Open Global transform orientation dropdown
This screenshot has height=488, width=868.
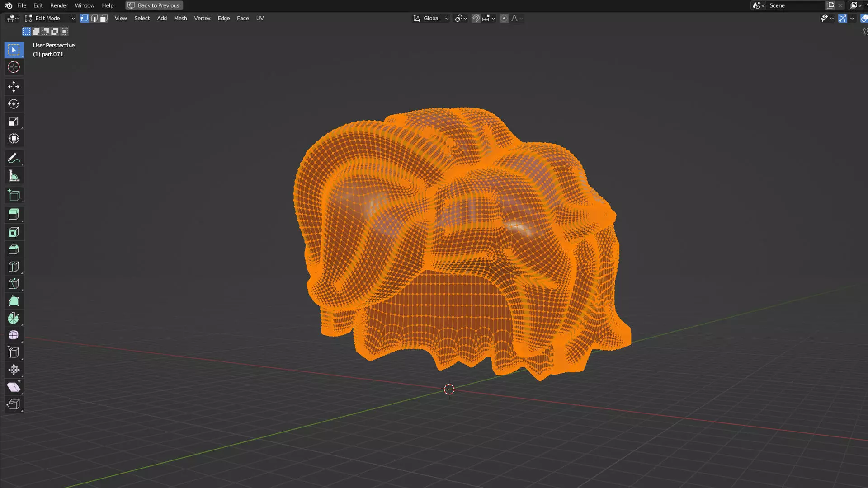coord(431,19)
